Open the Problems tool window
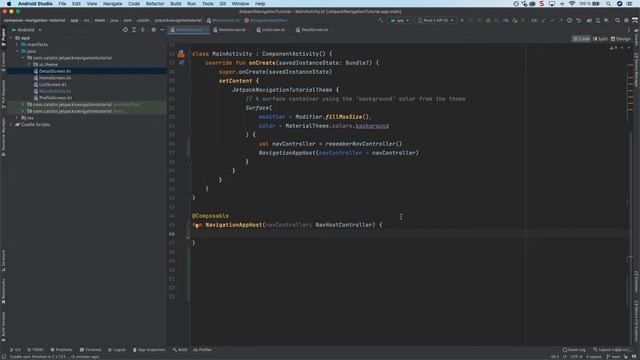The image size is (640, 360). coord(61,350)
